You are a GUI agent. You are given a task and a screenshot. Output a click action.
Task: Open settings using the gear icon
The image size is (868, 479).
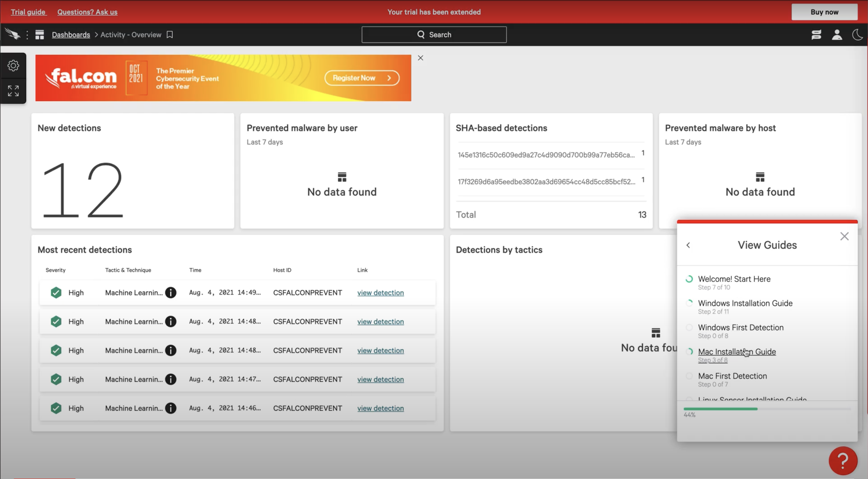click(x=13, y=65)
